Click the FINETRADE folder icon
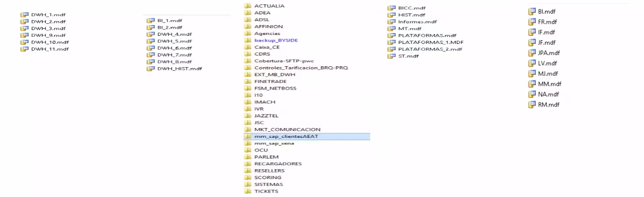 pos(248,81)
